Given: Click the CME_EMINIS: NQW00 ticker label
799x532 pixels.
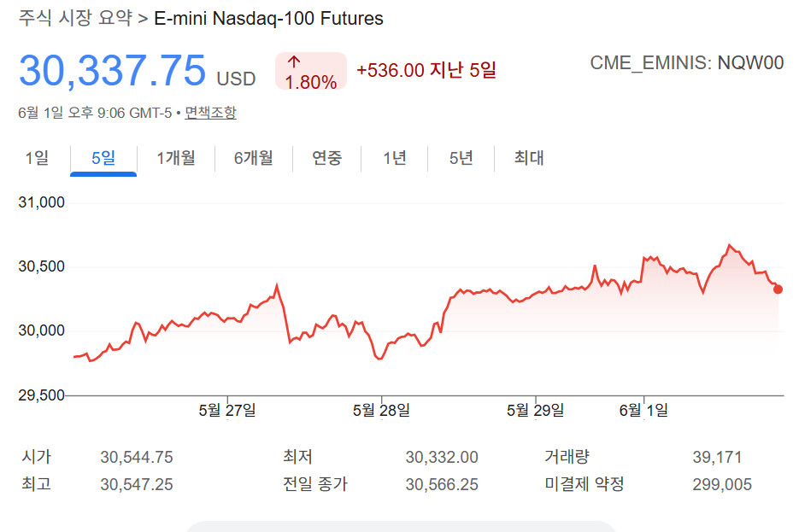Looking at the screenshot, I should pos(686,62).
